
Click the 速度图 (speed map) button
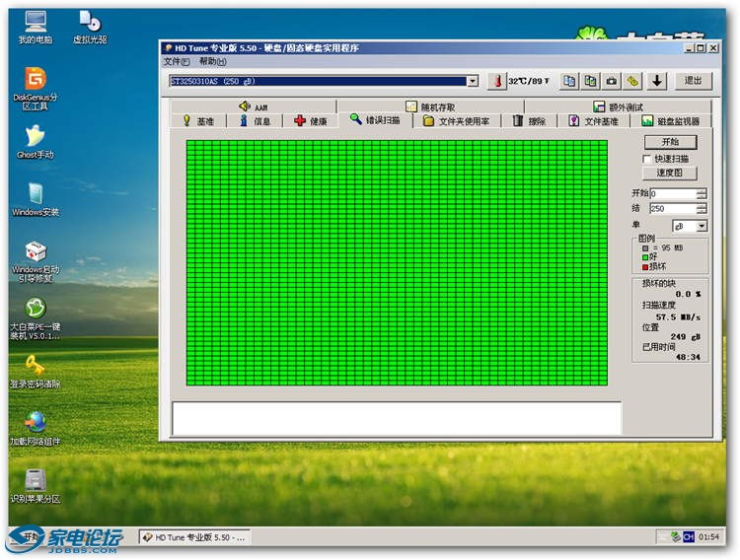coord(670,173)
